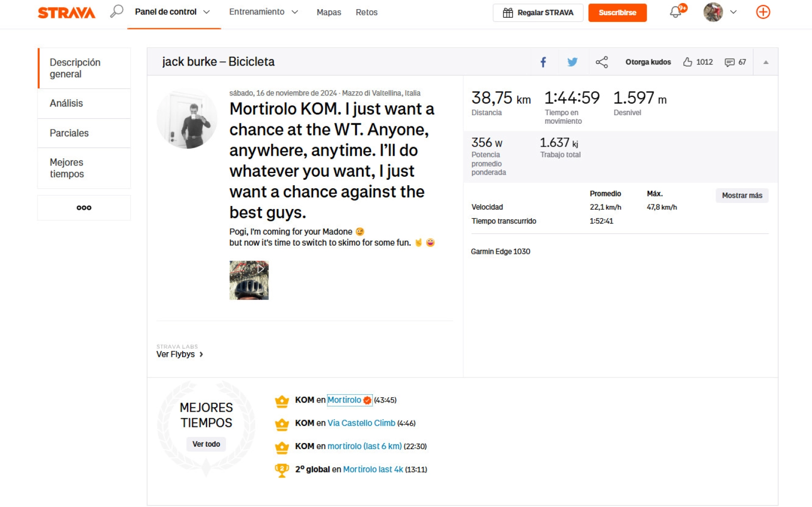Screen dimensions: 812x507
Task: Switch to the Análisis section
Action: pos(66,103)
